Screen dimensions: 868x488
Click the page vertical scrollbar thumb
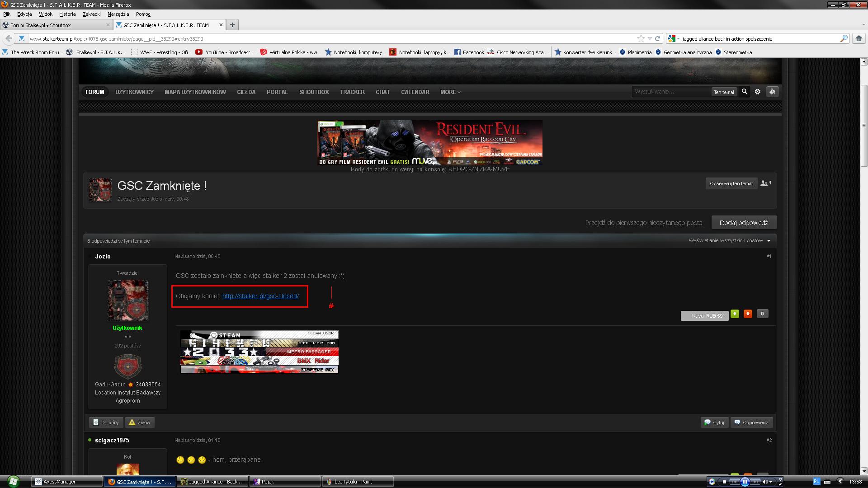click(863, 125)
